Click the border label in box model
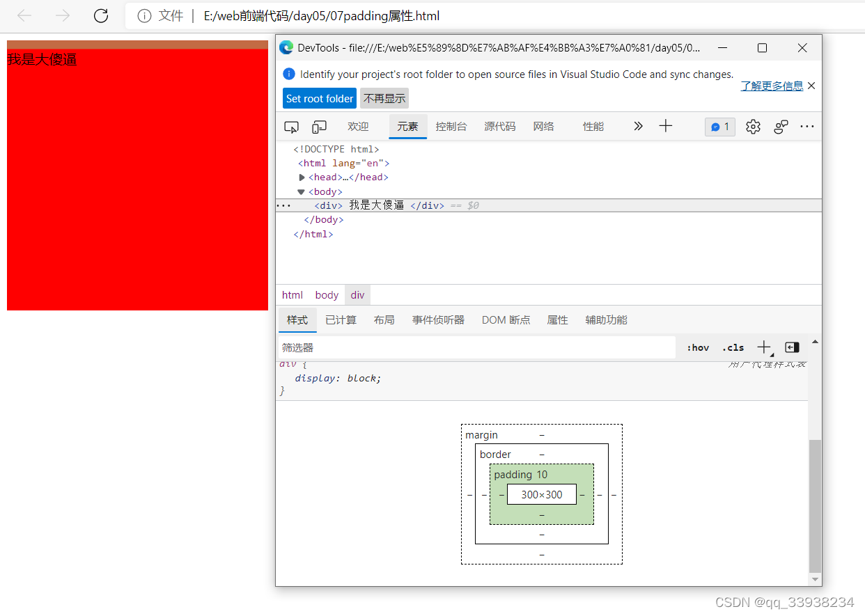 (x=495, y=455)
